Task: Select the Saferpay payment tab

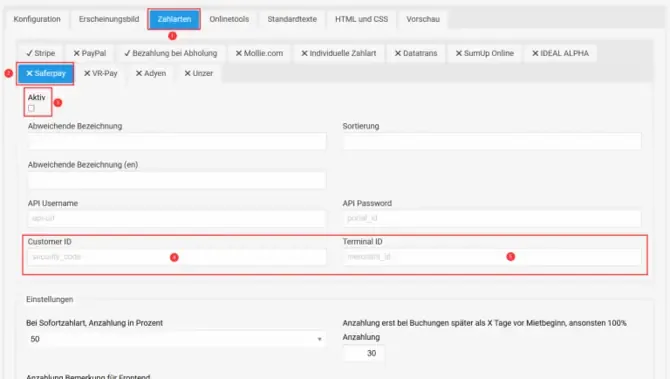Action: (45, 73)
